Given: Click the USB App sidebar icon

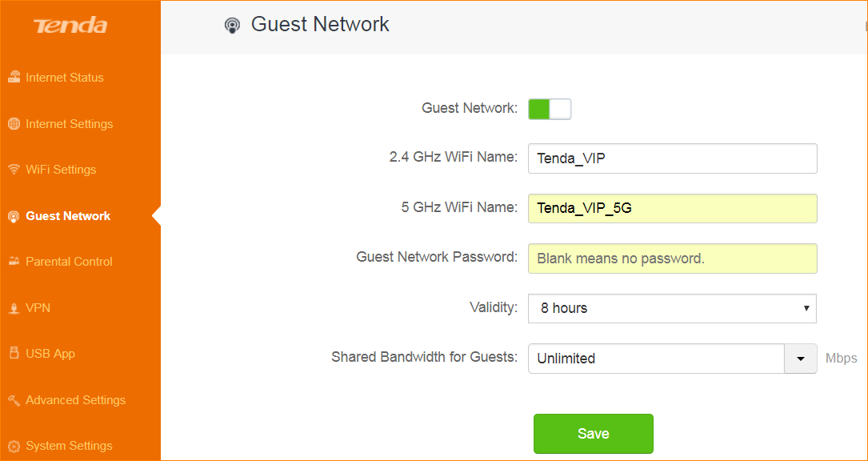Looking at the screenshot, I should pyautogui.click(x=13, y=354).
